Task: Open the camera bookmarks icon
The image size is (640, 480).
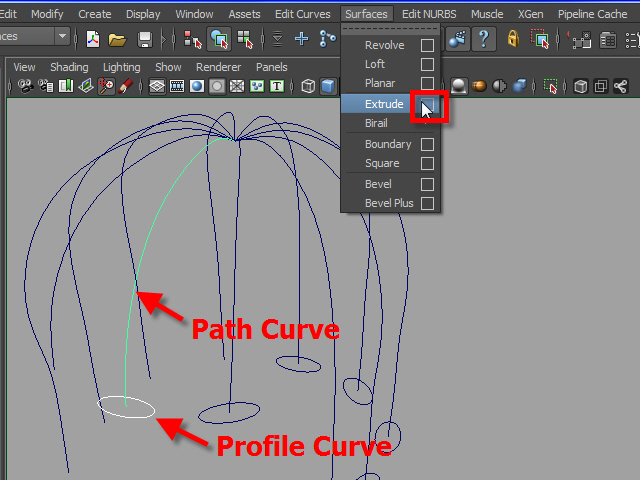Action: tap(66, 86)
